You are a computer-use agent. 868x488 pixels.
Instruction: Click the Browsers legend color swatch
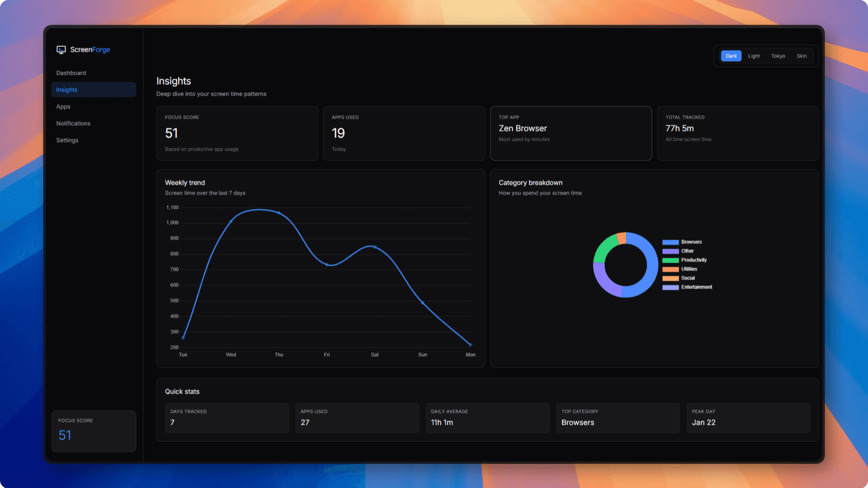[x=670, y=242]
